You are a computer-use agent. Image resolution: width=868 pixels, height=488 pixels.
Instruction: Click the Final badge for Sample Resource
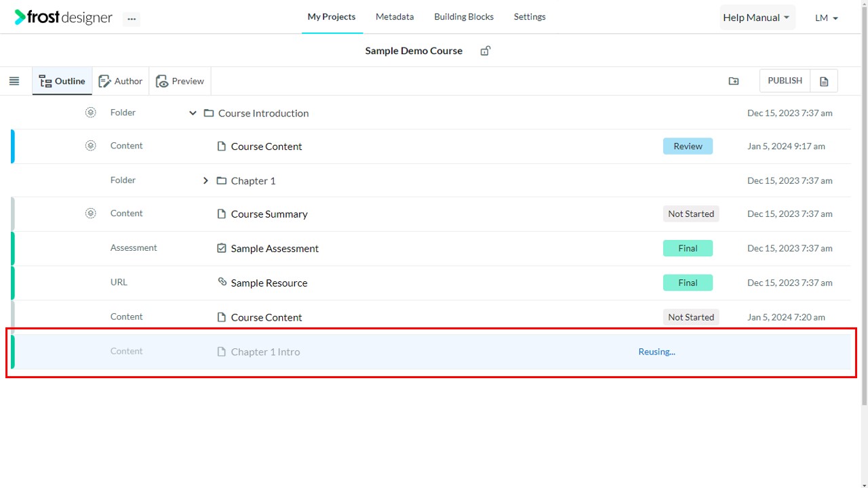(x=688, y=283)
